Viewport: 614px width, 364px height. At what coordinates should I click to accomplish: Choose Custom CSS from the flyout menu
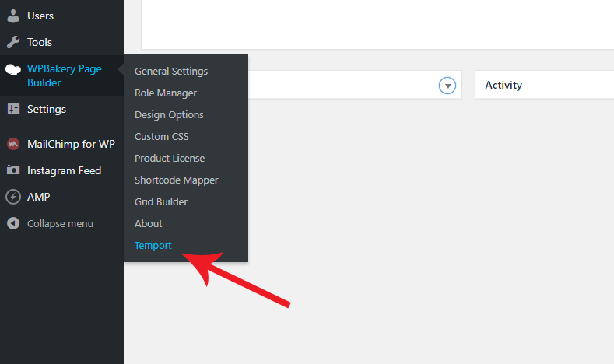click(x=162, y=136)
